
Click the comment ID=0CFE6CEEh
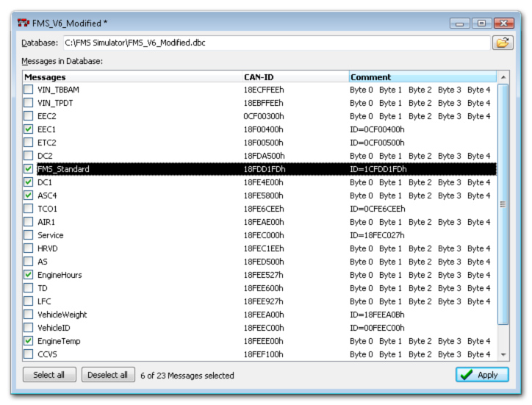coord(378,209)
